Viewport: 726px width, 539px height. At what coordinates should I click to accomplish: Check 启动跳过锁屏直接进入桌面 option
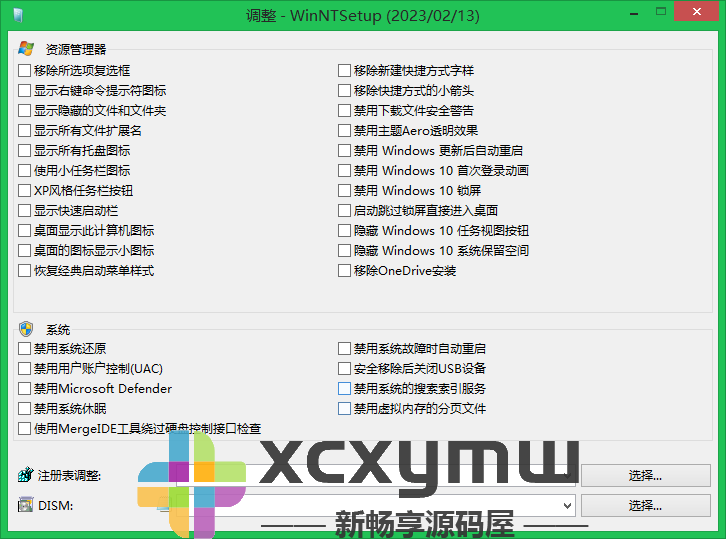344,211
